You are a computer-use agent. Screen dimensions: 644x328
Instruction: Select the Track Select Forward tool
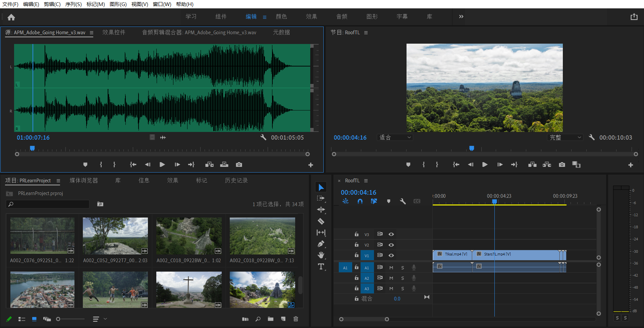point(321,198)
